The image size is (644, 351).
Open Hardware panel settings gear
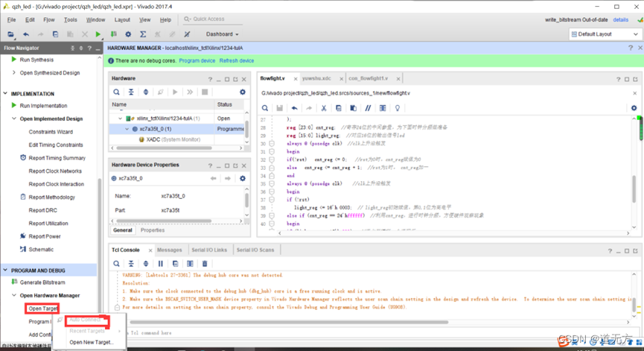coord(243,92)
